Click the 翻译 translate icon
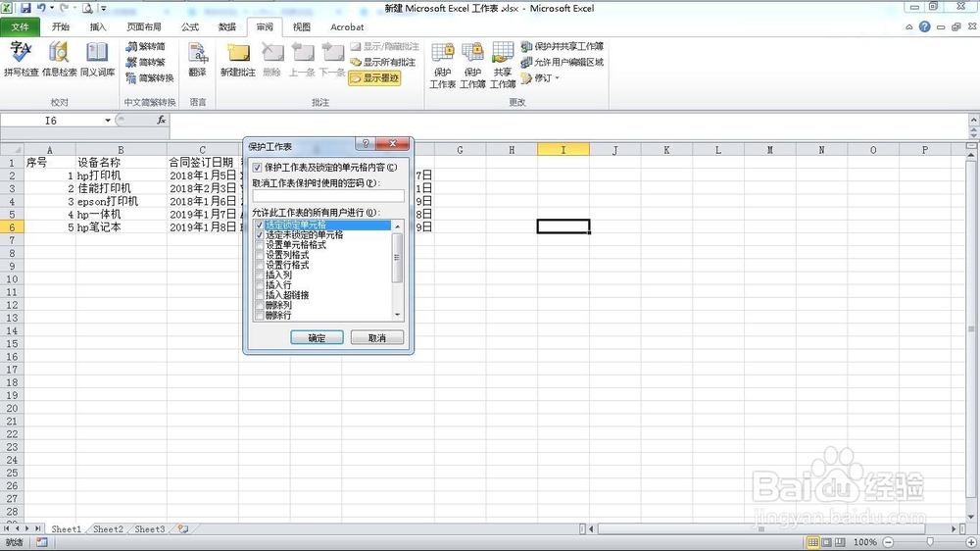 pos(198,59)
